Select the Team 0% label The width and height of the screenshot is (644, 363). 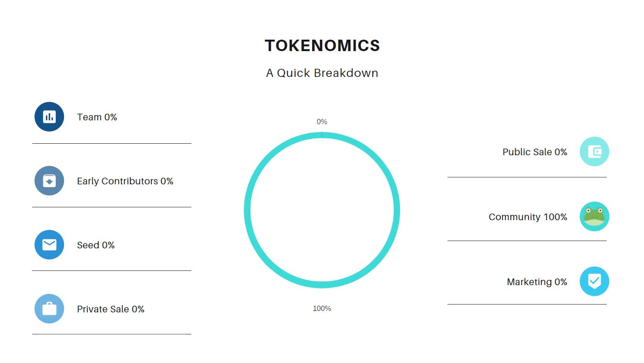(x=97, y=117)
